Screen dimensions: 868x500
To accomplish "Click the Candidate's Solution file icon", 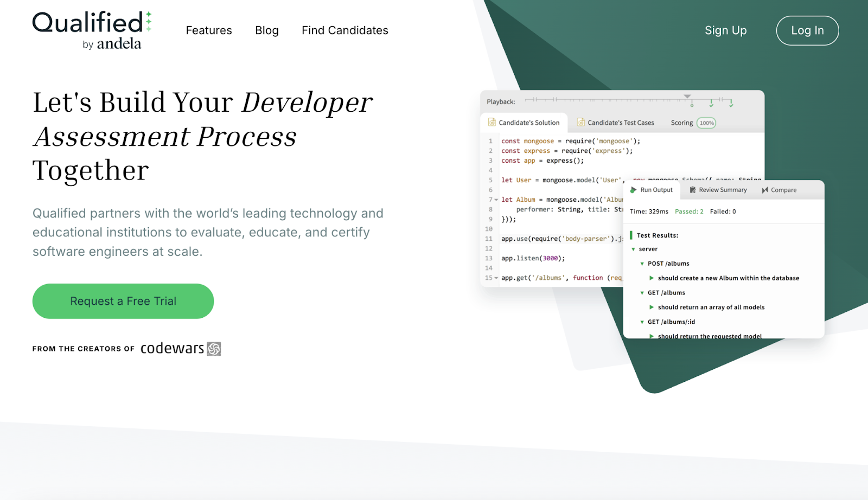I will [492, 123].
